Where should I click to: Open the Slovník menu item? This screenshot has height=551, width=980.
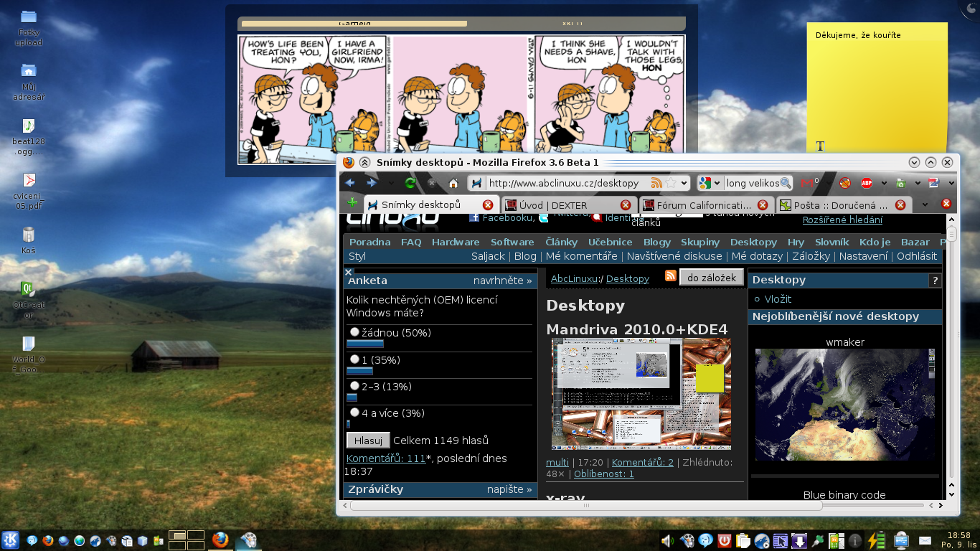[832, 242]
